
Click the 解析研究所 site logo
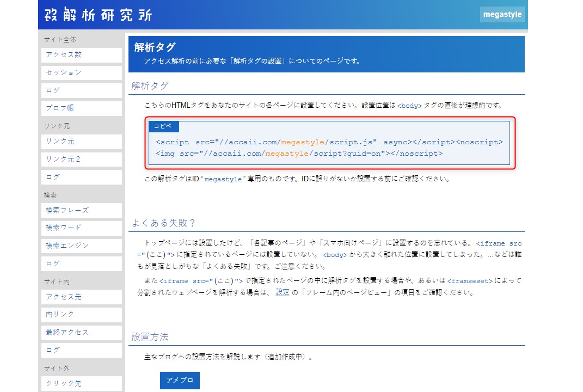point(98,15)
